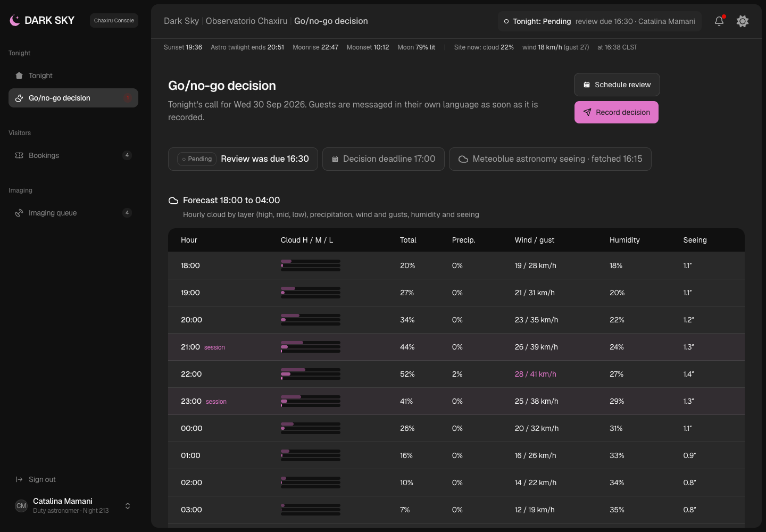Open Imaging queue in sidebar
This screenshot has height=532, width=766.
click(x=73, y=213)
